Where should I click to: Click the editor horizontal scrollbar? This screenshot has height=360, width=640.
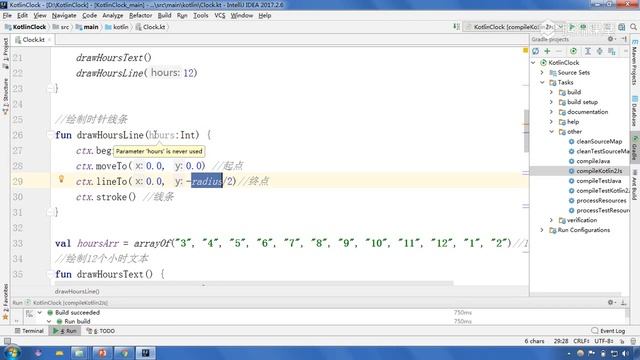coord(253,283)
